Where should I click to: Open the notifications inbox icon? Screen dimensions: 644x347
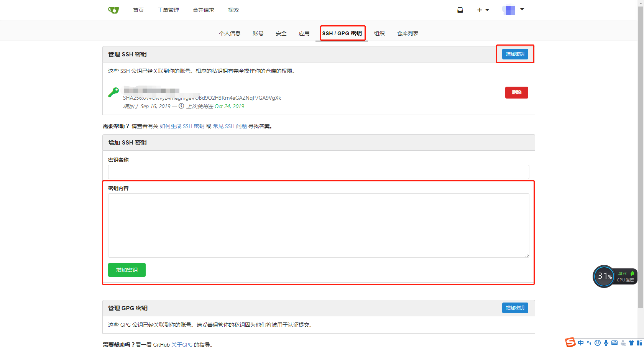click(460, 10)
